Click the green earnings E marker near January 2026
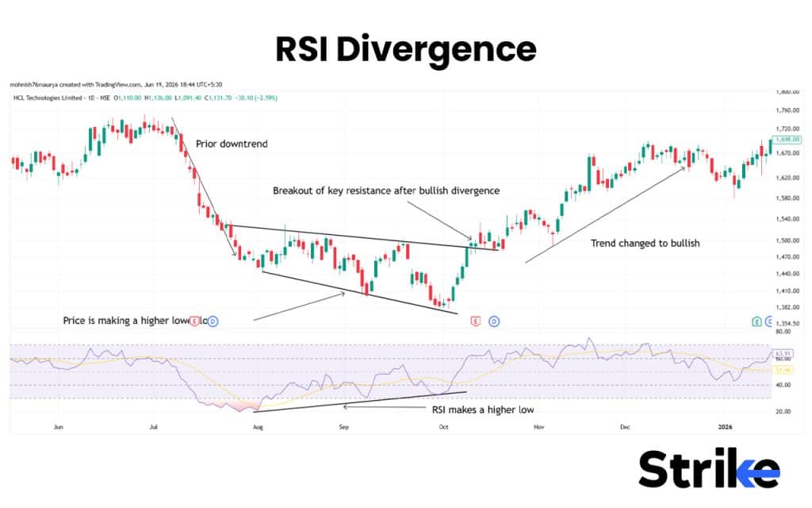 point(756,321)
